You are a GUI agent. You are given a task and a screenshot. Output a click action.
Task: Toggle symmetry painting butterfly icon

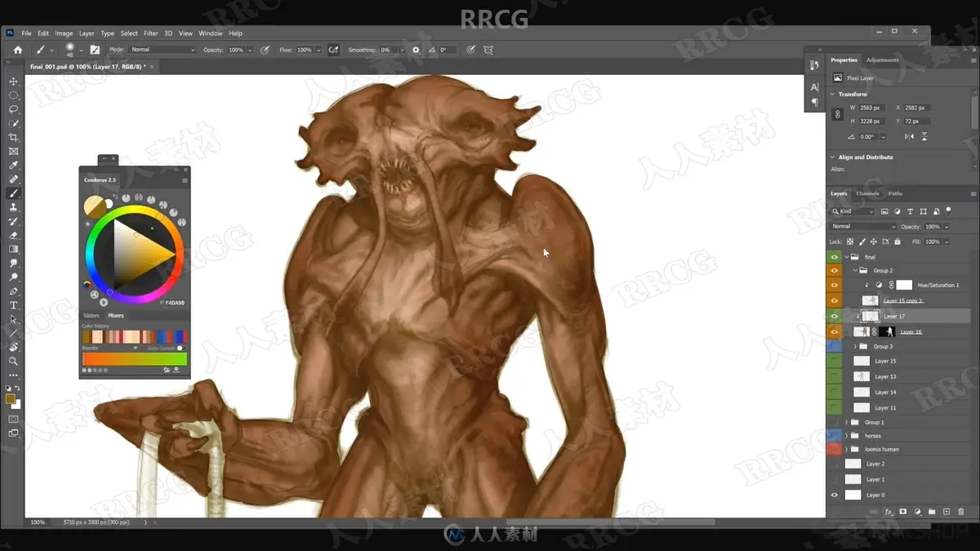(x=488, y=50)
